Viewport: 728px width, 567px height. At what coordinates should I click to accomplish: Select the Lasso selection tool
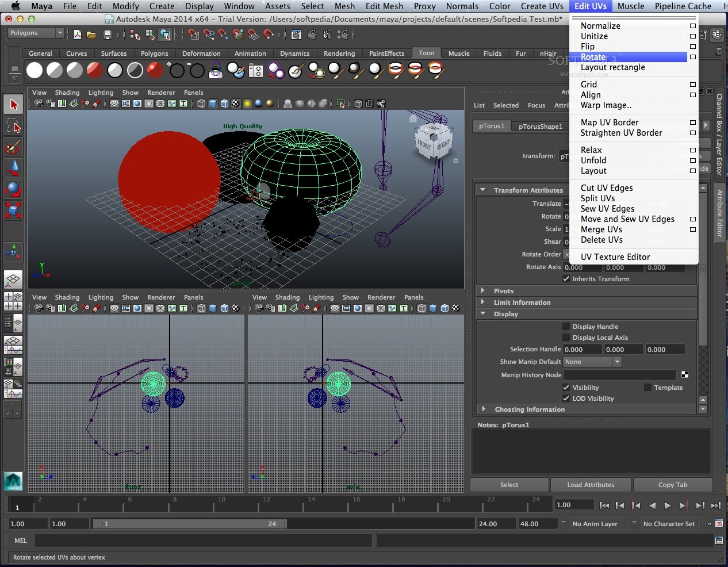pyautogui.click(x=14, y=124)
